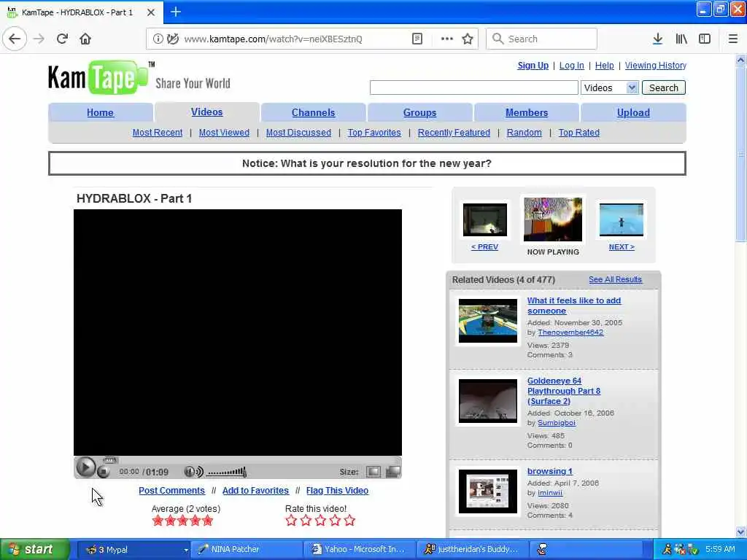Click the Sign Up link
The width and height of the screenshot is (747, 560).
[x=533, y=66]
